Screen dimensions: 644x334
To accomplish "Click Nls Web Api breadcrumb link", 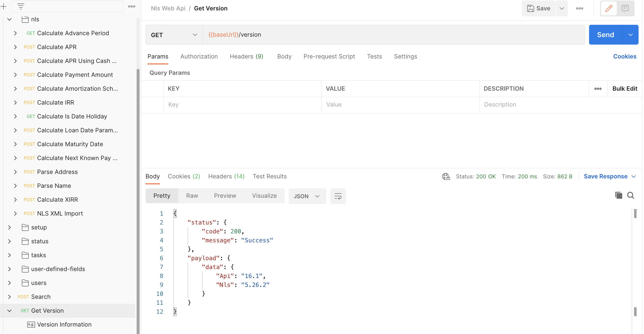I will (168, 8).
